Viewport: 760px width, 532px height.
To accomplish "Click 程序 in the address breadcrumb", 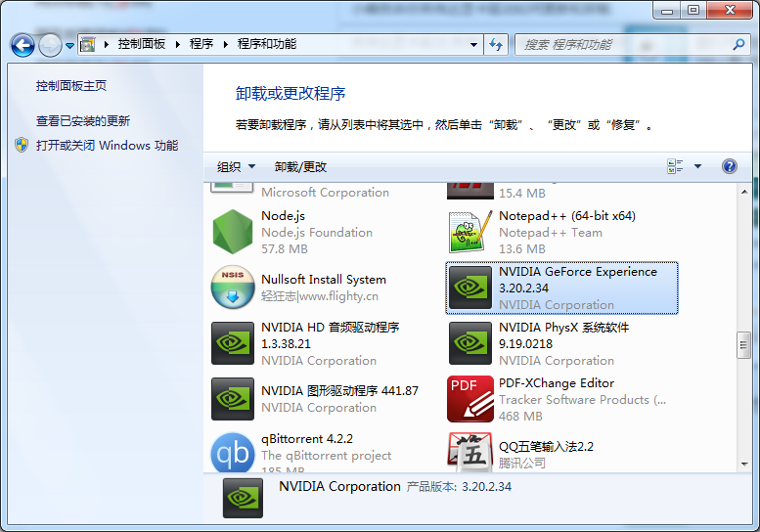I will pos(201,44).
